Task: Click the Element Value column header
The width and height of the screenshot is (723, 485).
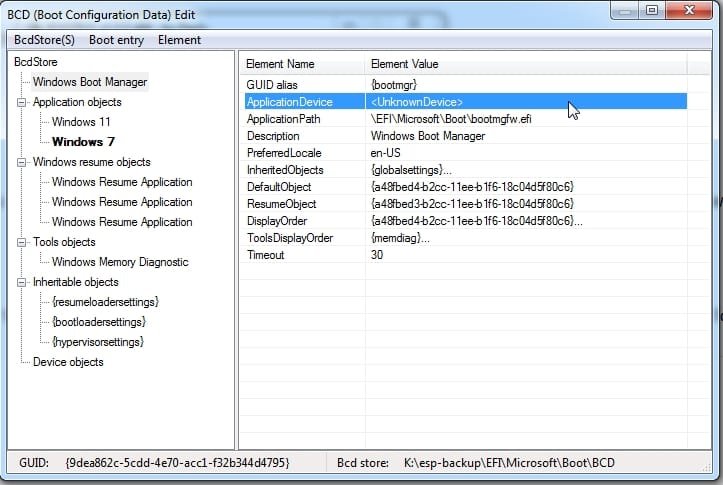Action: (526, 64)
